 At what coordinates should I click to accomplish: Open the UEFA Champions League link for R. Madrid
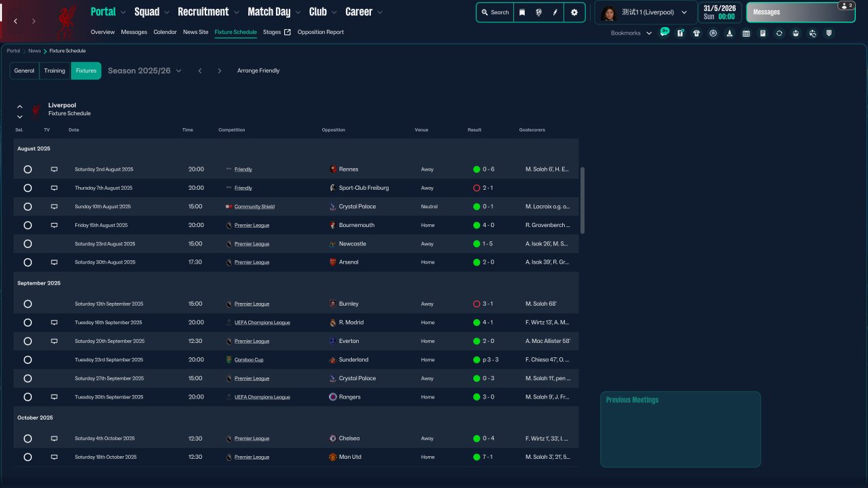coord(262,323)
